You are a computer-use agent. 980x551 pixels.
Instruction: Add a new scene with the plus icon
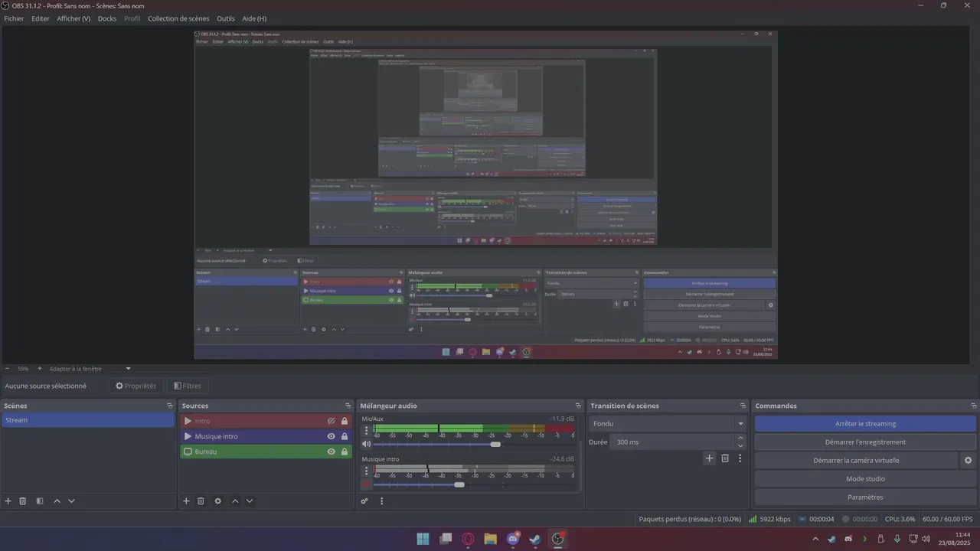(x=8, y=501)
